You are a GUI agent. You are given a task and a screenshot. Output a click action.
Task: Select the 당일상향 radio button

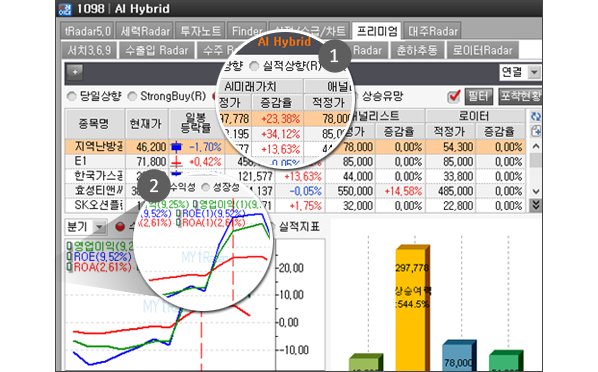pyautogui.click(x=71, y=97)
